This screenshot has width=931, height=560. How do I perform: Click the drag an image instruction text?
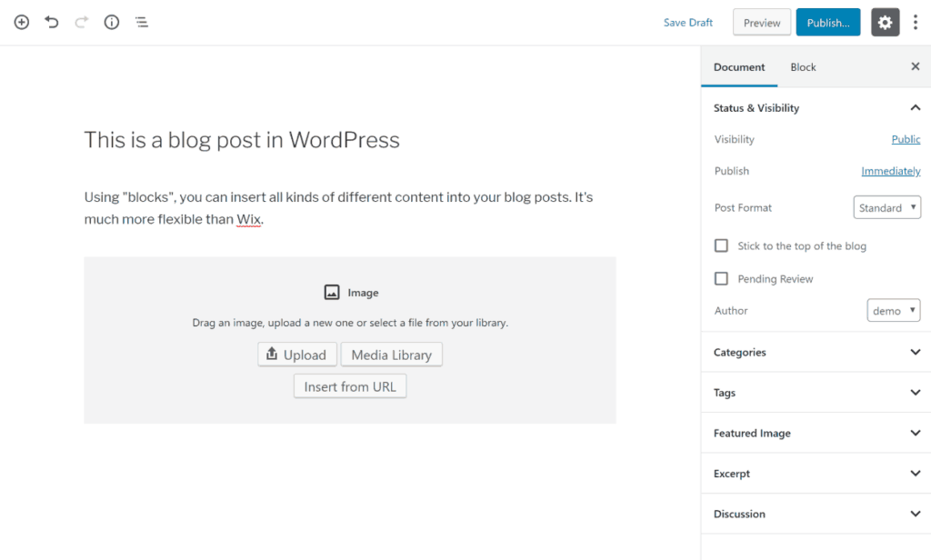click(350, 323)
